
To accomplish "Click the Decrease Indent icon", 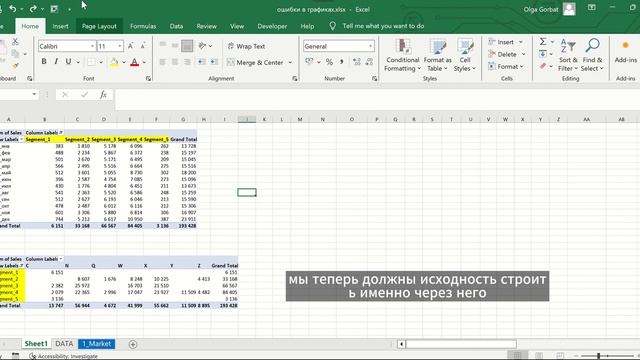I will click(202, 62).
